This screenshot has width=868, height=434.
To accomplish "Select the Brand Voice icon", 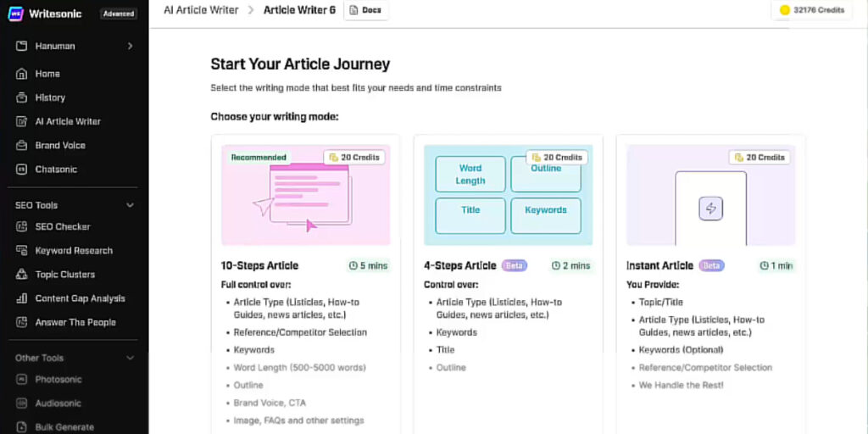I will tap(21, 145).
